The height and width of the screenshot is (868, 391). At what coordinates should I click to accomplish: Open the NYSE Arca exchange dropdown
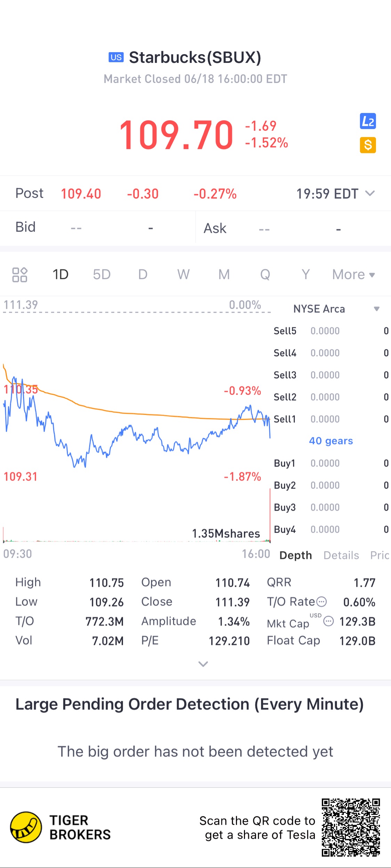coord(376,309)
